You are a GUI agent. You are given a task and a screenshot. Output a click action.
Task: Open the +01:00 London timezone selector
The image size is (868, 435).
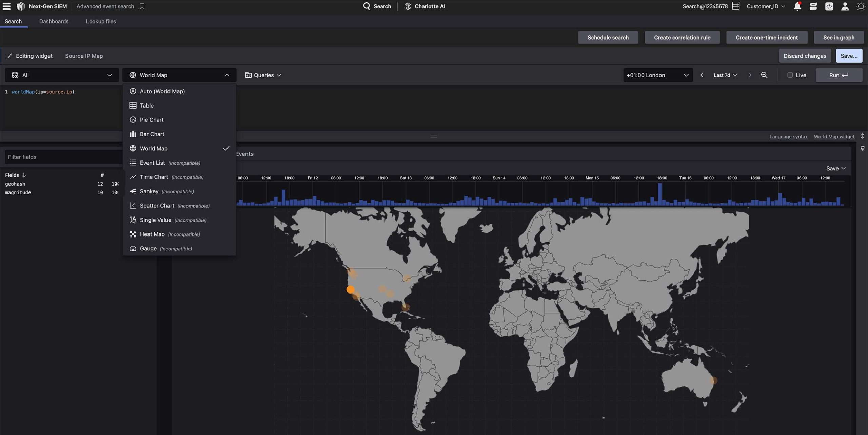pos(657,75)
